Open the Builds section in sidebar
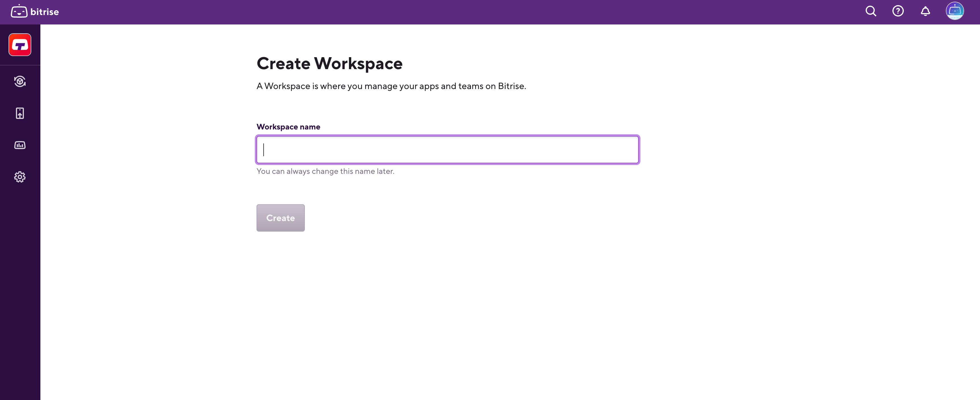 pyautogui.click(x=19, y=81)
